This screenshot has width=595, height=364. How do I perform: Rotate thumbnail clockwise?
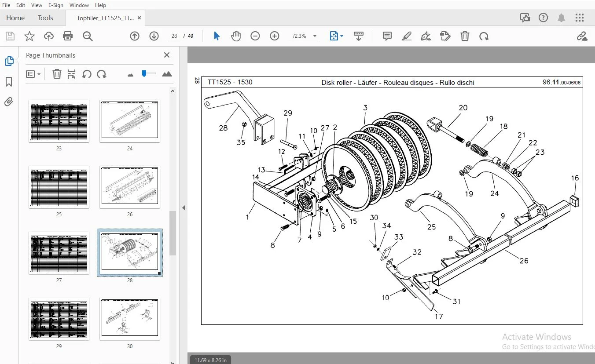click(102, 74)
